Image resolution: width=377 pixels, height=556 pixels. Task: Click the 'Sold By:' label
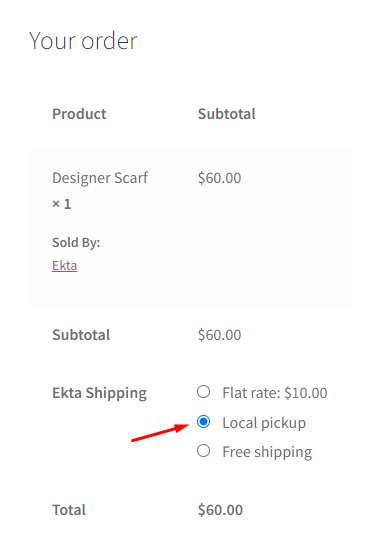coord(76,243)
